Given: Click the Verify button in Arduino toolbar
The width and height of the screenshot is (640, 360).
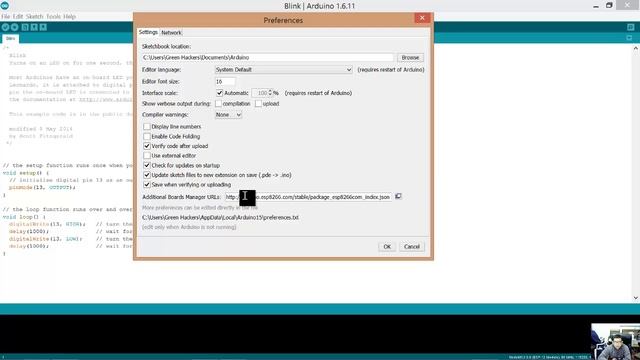Looking at the screenshot, I should click(5, 27).
